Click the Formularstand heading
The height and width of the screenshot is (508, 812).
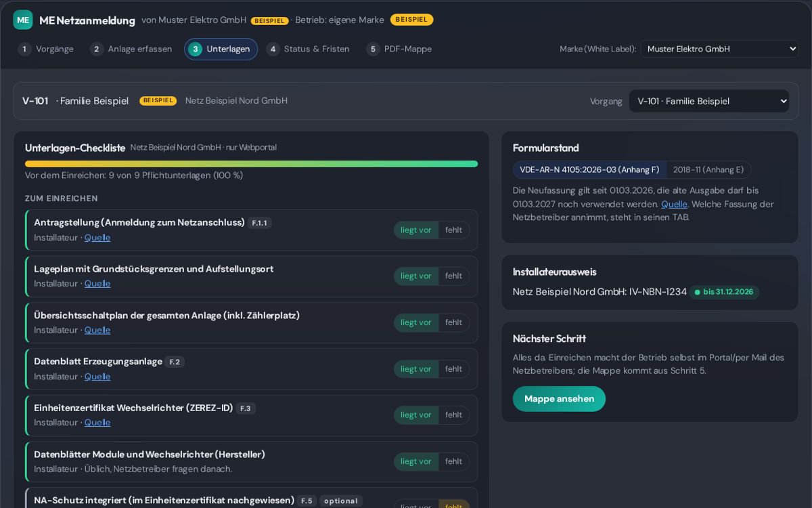(546, 148)
